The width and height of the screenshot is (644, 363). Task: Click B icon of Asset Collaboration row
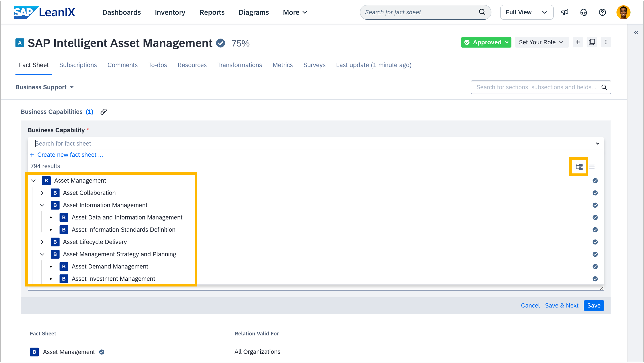(x=55, y=193)
